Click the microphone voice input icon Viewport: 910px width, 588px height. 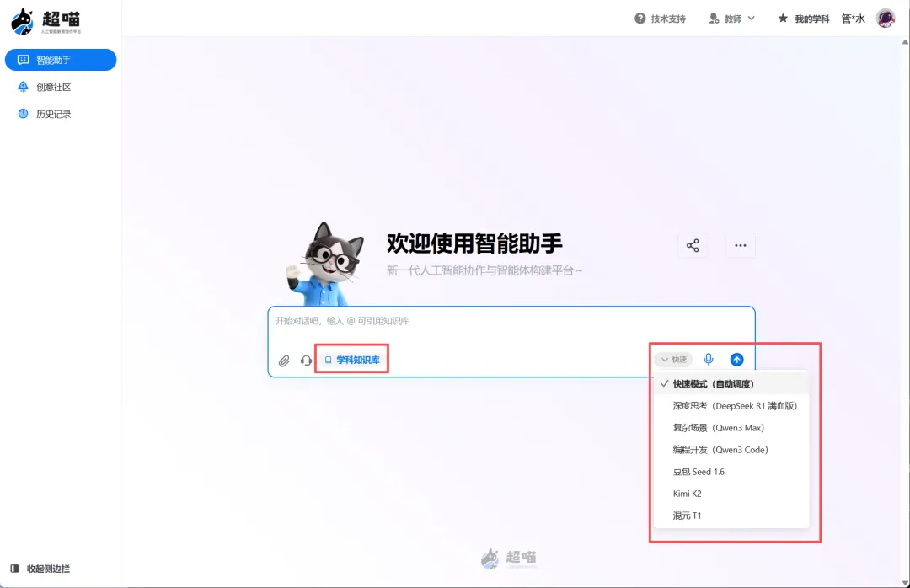tap(709, 360)
